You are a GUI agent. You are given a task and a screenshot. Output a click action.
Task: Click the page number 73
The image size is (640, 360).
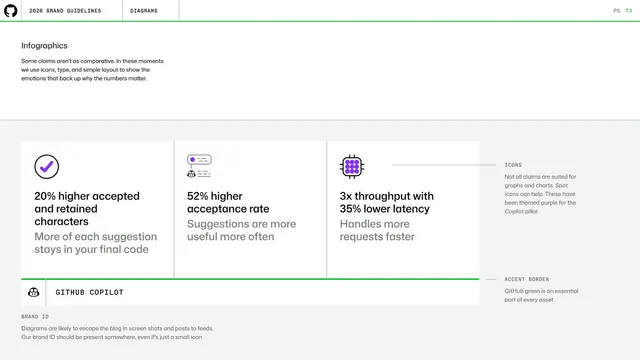[629, 11]
